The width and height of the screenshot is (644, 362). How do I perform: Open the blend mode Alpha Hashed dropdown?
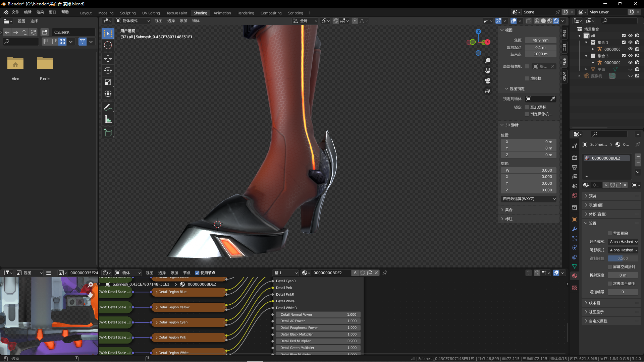[623, 242]
